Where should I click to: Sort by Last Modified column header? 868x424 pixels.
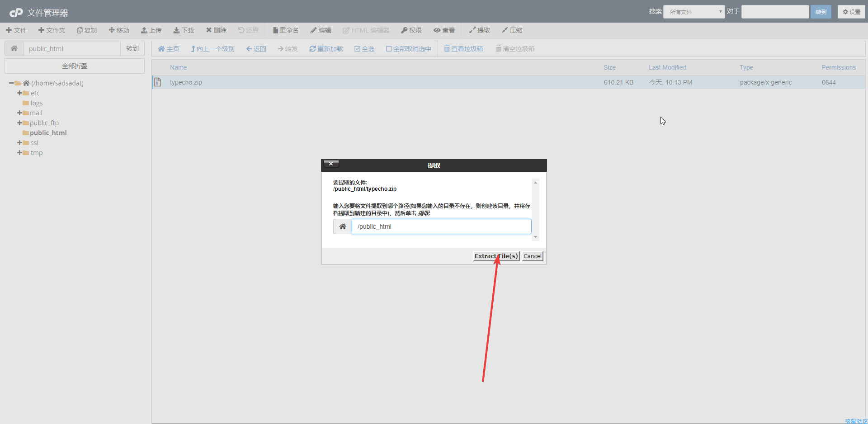[x=667, y=67]
